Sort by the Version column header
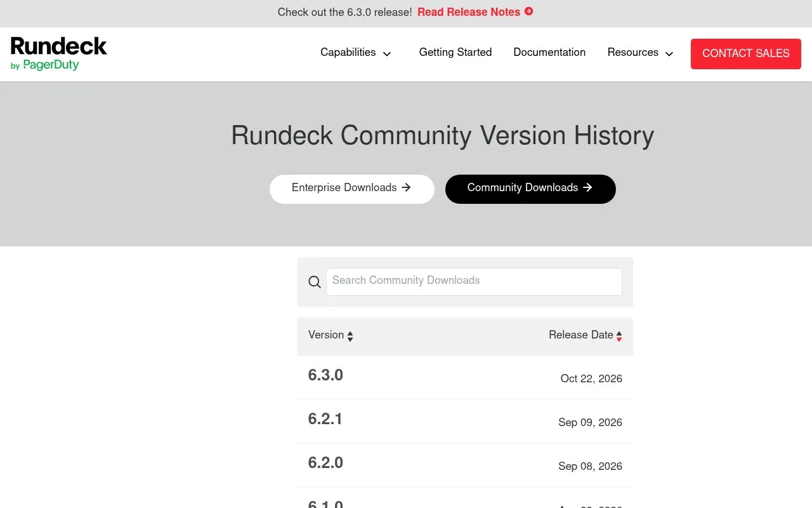This screenshot has height=508, width=812. pyautogui.click(x=326, y=335)
